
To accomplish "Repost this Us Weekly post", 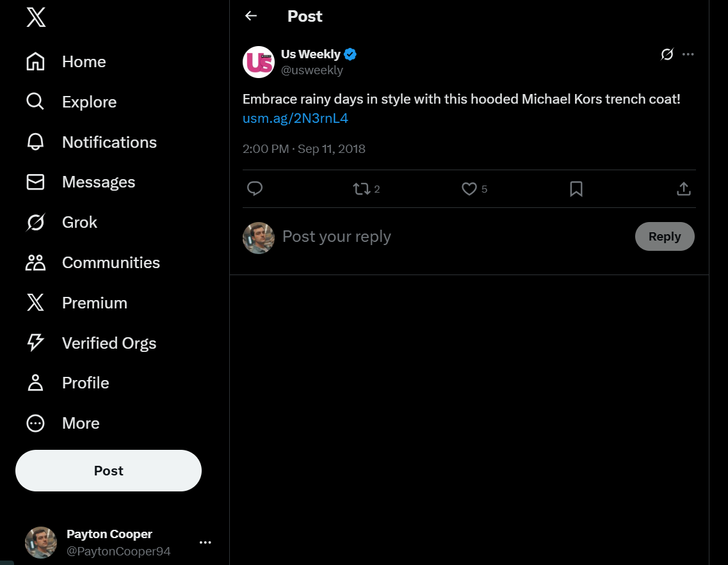I will [x=362, y=189].
